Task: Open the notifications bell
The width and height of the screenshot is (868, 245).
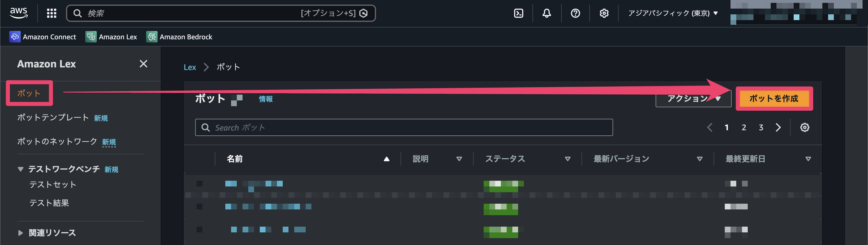Action: [x=547, y=13]
